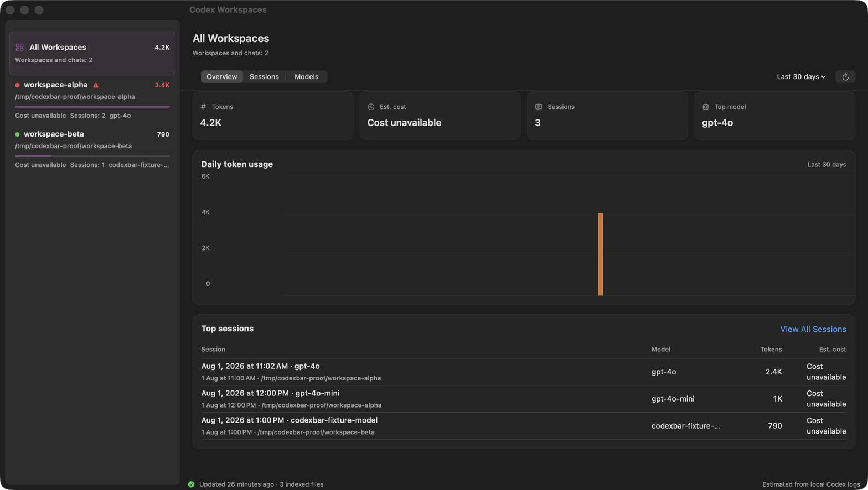Click the Est. cost dollar icon
The image size is (868, 490).
click(371, 107)
